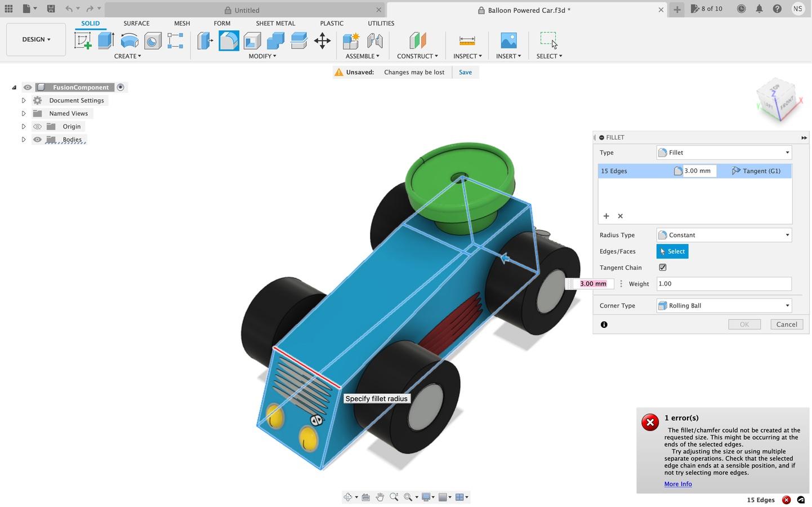Open the Corner Type dropdown
The image size is (812, 507).
(724, 306)
